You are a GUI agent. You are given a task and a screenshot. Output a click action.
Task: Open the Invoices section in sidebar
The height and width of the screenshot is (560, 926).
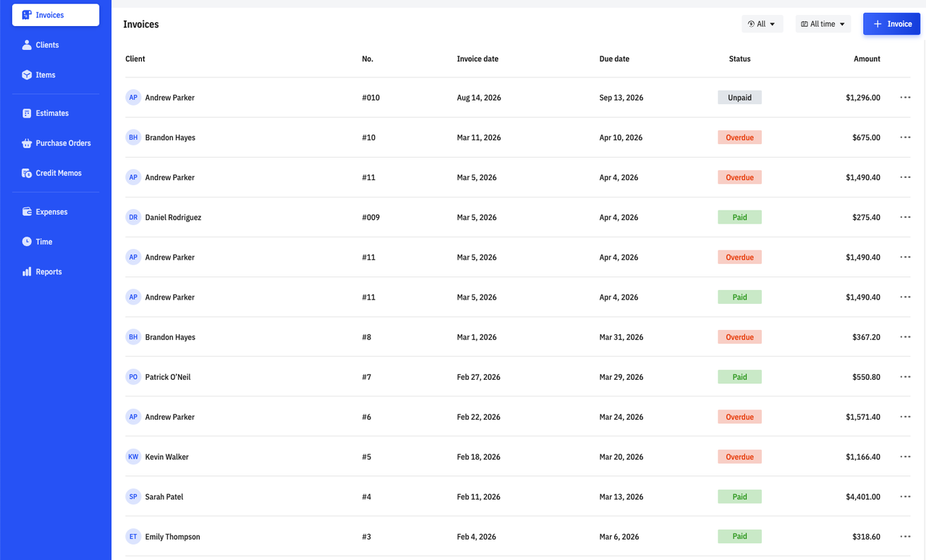(x=56, y=15)
